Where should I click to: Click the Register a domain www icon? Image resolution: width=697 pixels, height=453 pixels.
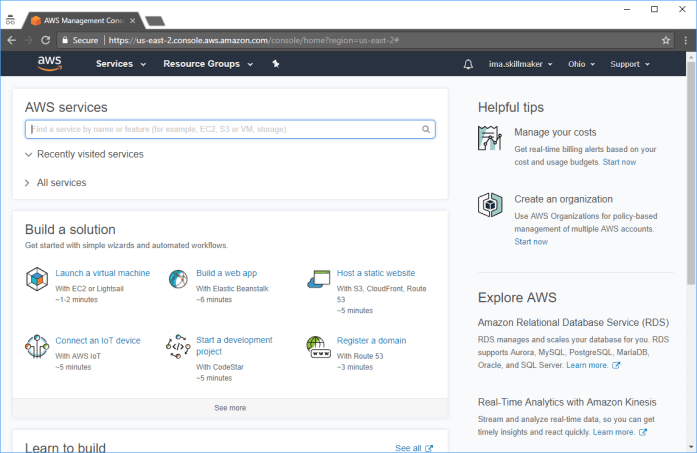318,347
